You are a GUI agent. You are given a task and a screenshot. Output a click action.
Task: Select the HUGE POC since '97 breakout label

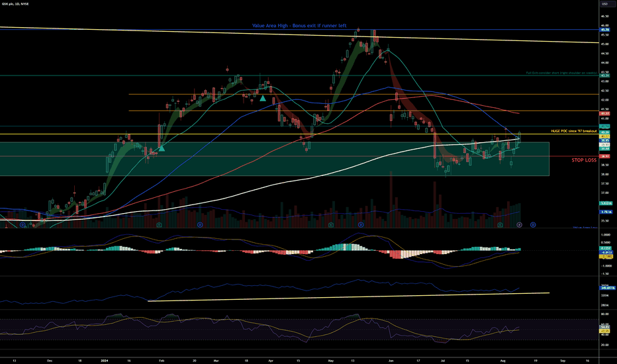click(574, 131)
